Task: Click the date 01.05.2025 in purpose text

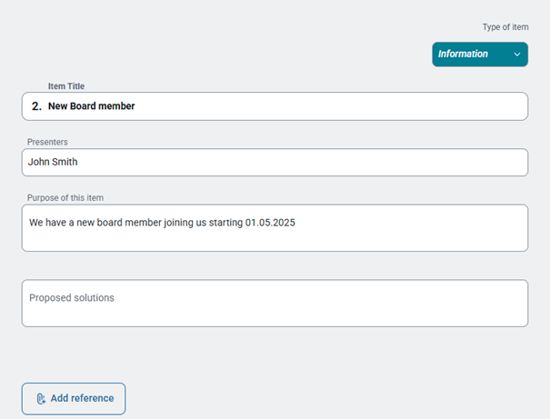Action: (x=270, y=222)
